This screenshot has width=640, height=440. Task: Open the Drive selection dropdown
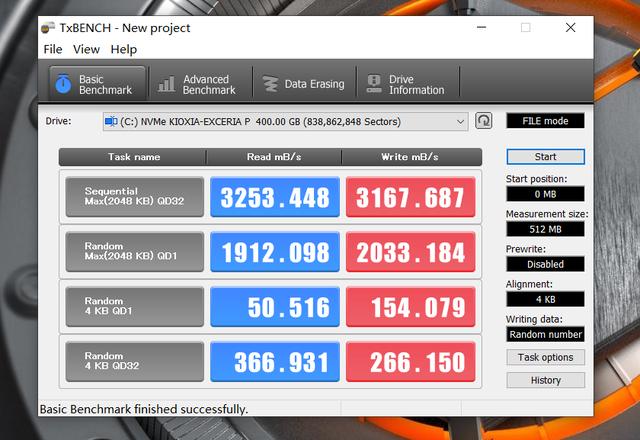pyautogui.click(x=285, y=122)
